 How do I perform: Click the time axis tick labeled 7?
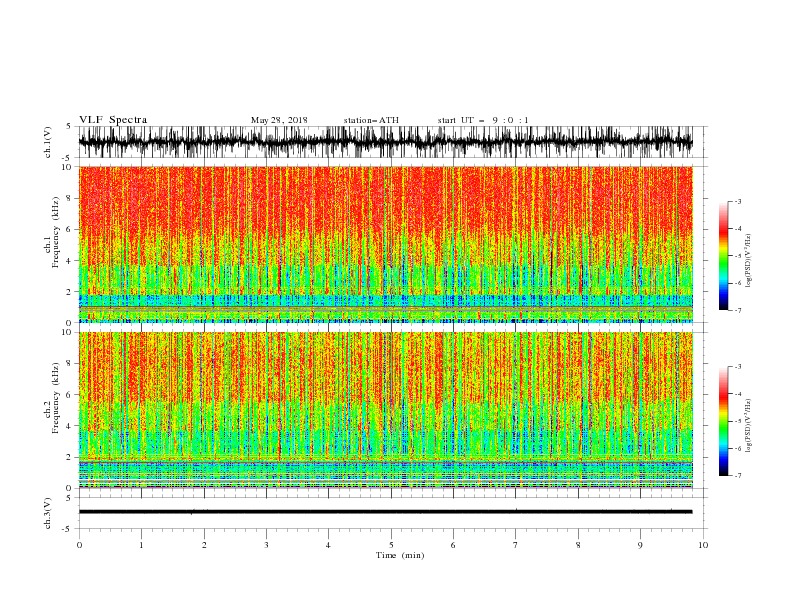point(516,545)
